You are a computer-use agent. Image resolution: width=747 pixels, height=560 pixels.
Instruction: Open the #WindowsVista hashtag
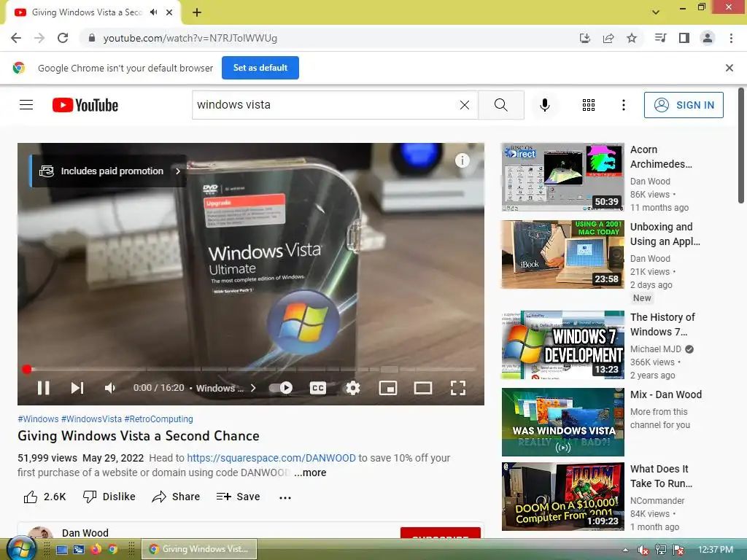coord(91,419)
